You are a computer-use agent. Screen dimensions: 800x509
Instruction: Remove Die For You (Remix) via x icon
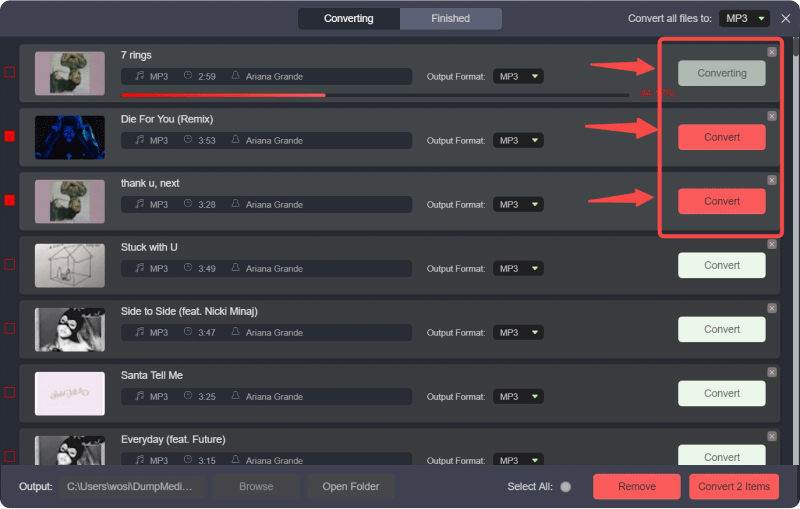point(771,116)
